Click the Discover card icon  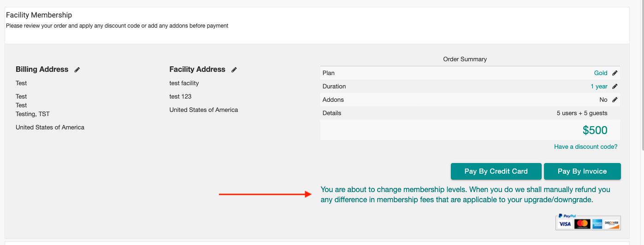612,224
